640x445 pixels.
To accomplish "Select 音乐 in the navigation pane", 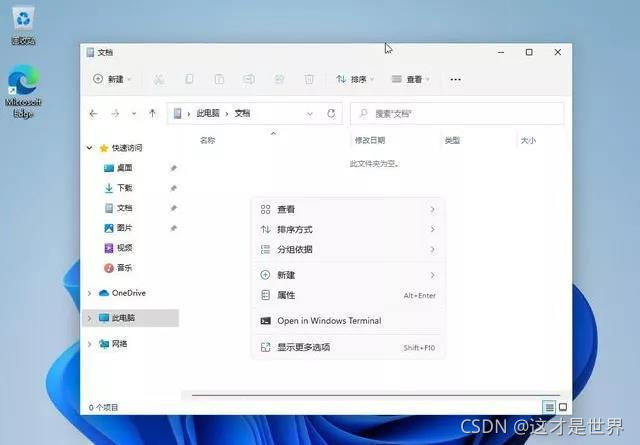I will (124, 268).
